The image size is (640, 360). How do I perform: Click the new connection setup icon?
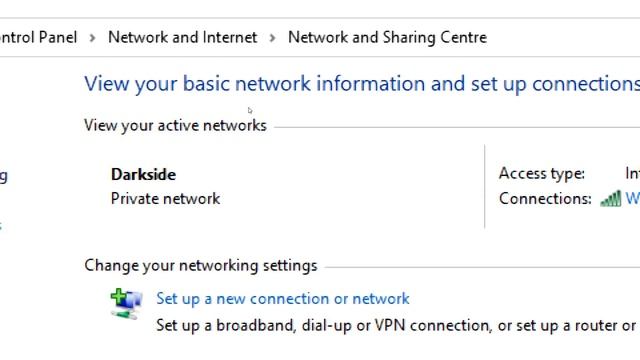pos(126,303)
